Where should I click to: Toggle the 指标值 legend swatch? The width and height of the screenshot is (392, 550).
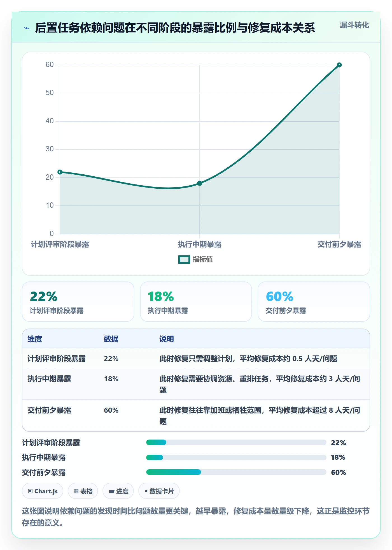click(184, 260)
